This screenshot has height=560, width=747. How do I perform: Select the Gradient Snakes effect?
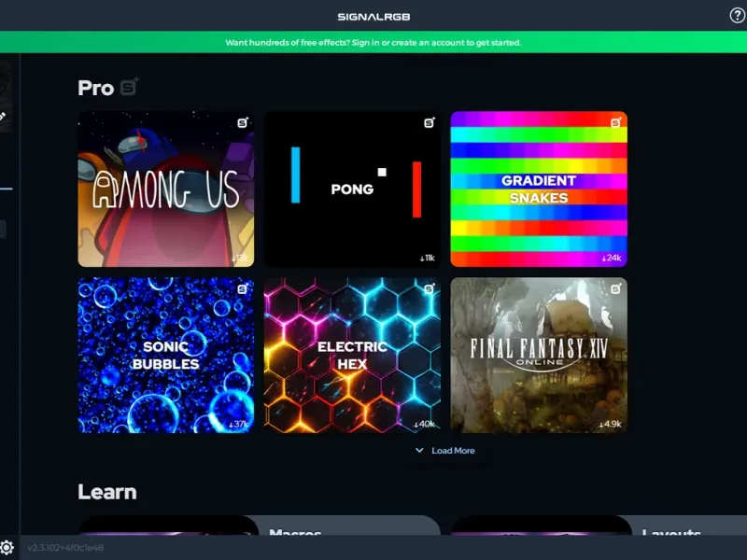(539, 189)
